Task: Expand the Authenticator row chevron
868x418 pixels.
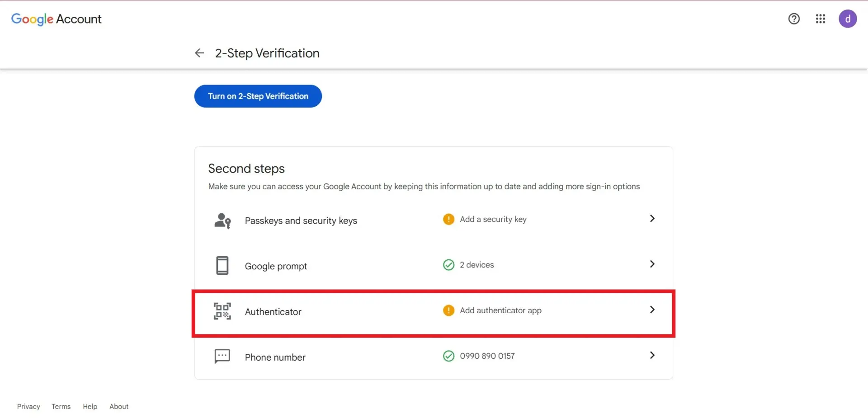Action: click(x=652, y=310)
